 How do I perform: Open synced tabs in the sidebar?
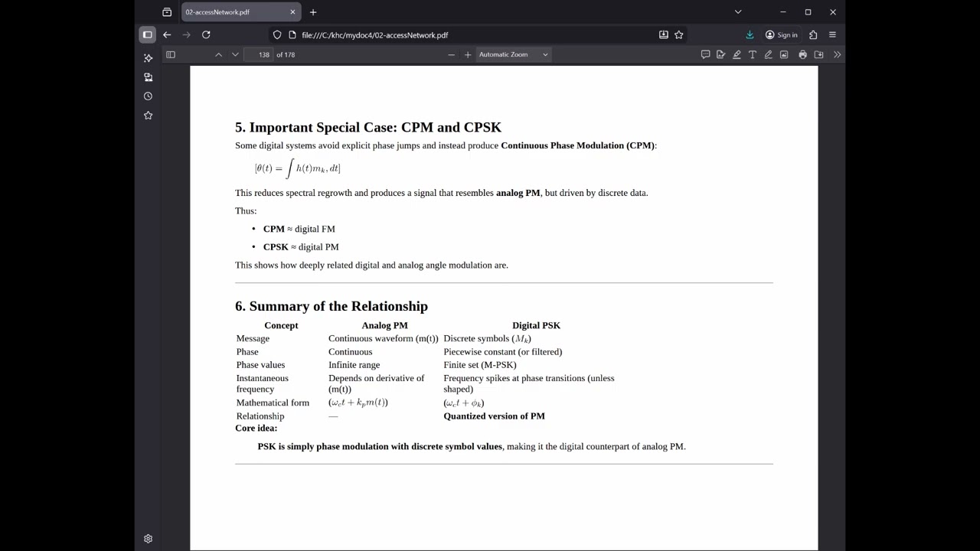click(x=148, y=77)
